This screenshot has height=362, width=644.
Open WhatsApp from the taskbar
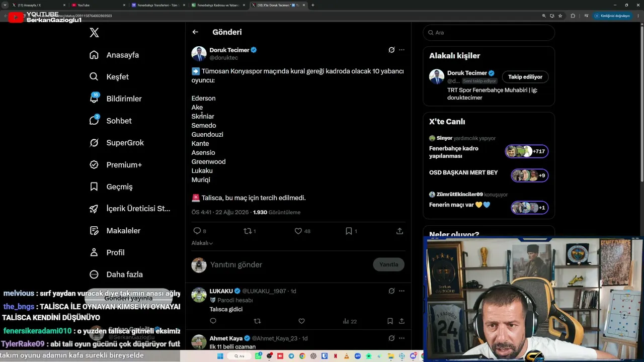pyautogui.click(x=259, y=356)
